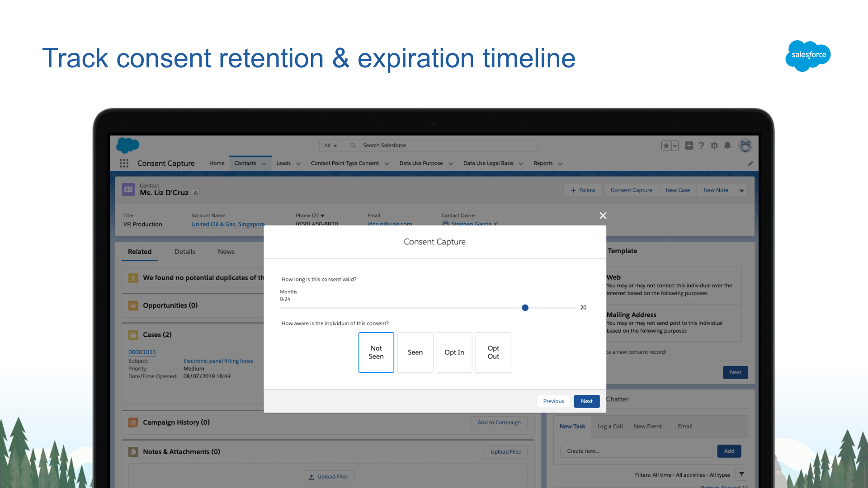Click the Help question mark icon

pyautogui.click(x=702, y=145)
